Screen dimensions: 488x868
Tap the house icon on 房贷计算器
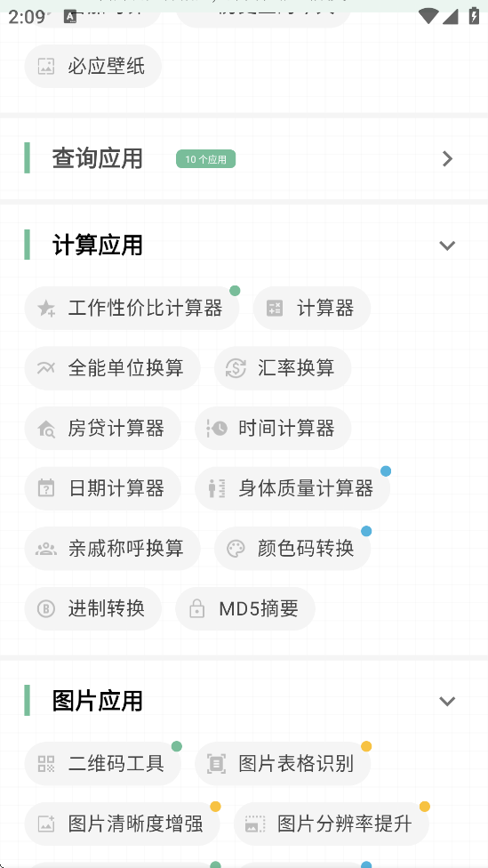pyautogui.click(x=46, y=429)
